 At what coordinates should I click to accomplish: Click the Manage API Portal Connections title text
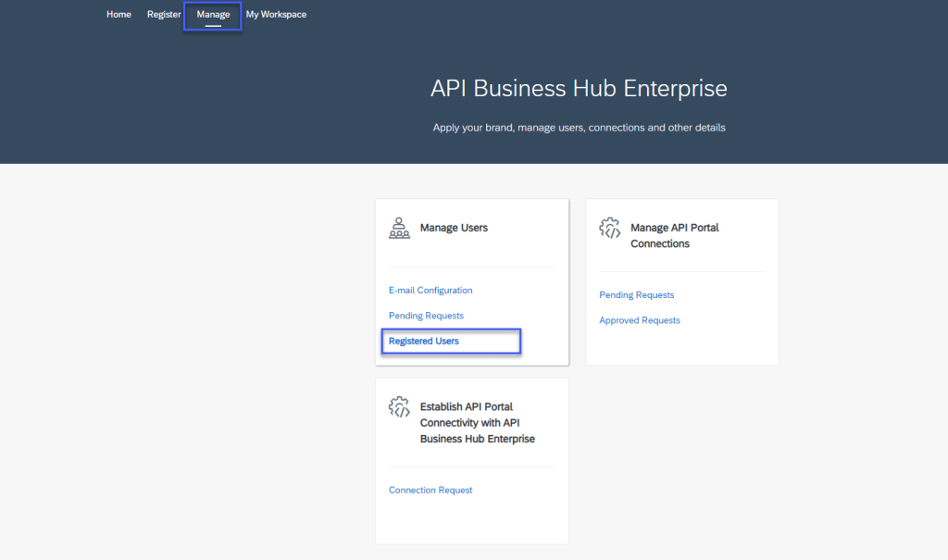[674, 235]
